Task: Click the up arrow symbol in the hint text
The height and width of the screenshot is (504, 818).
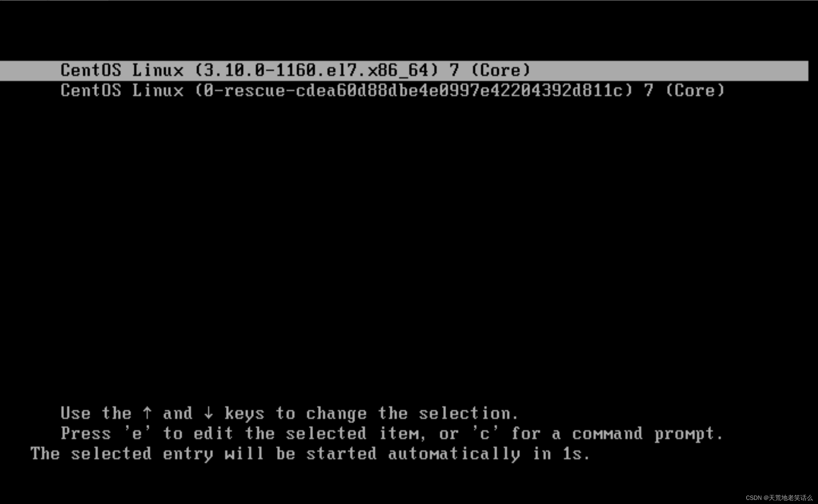Action: point(147,413)
